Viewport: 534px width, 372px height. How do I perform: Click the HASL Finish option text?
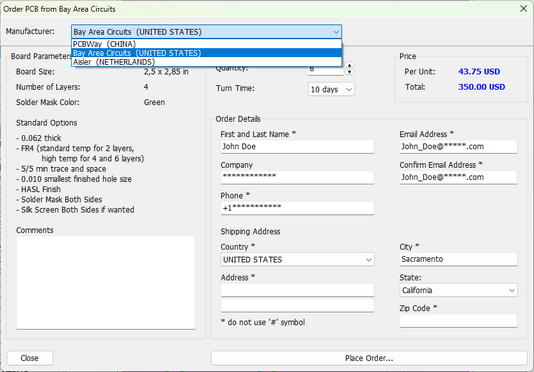[38, 189]
